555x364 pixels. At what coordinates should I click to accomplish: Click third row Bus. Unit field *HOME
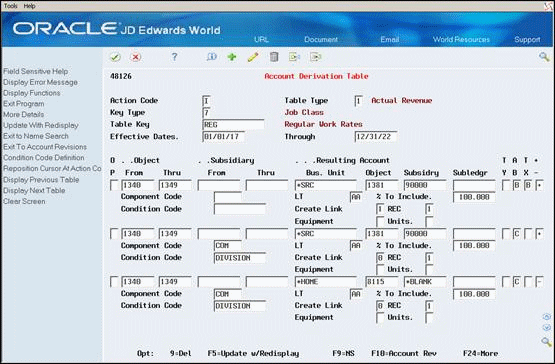tap(326, 282)
